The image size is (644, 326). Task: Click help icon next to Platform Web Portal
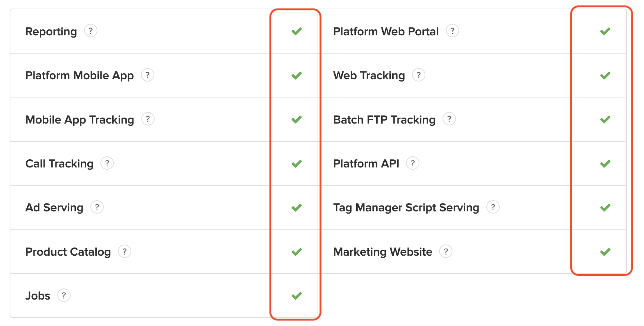(453, 31)
